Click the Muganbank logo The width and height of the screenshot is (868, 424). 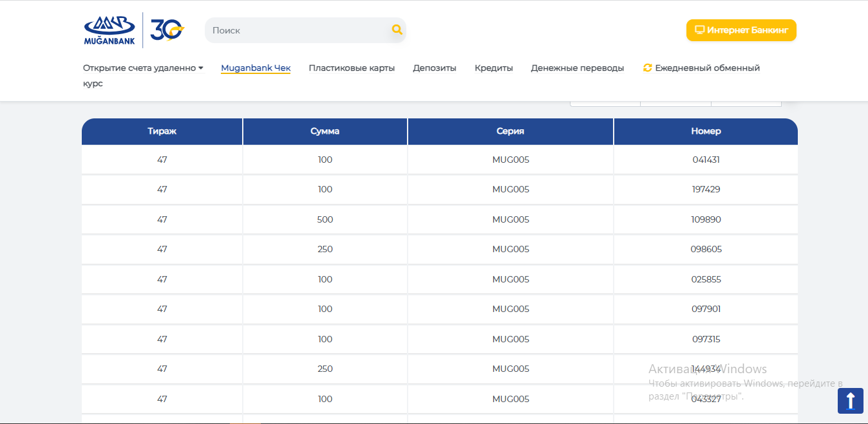(109, 30)
